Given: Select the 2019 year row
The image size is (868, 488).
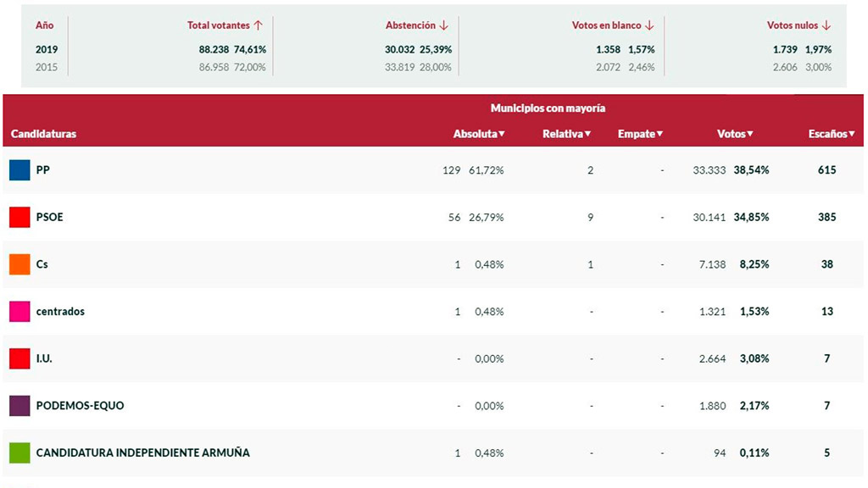Looking at the screenshot, I should coord(47,50).
